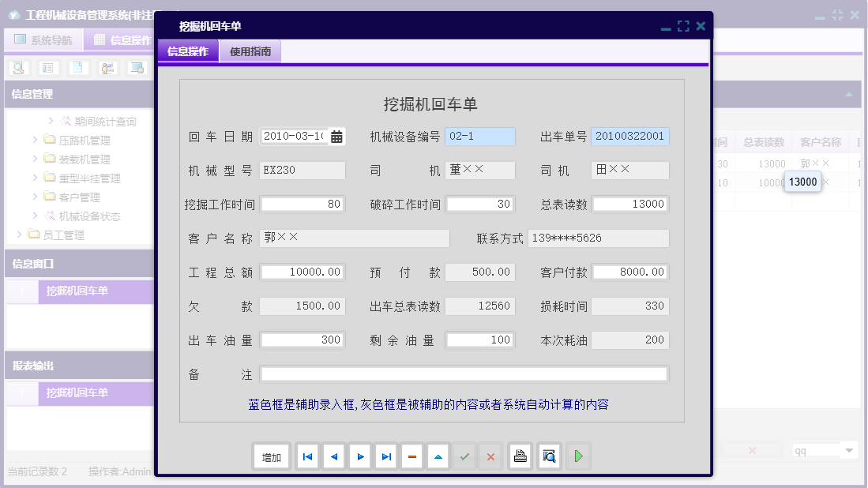Select 期间统计查询 in the tree
Viewport: 868px width, 488px height.
pyautogui.click(x=87, y=122)
